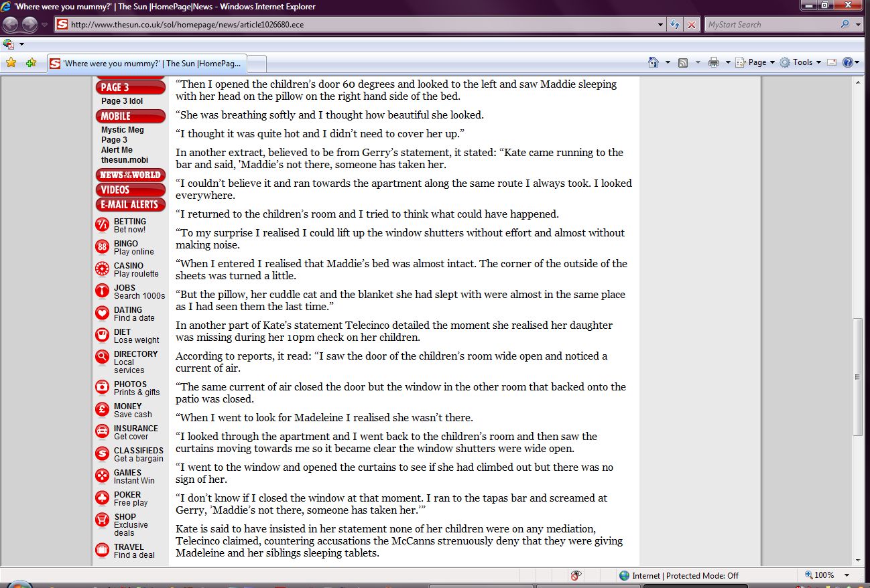The height and width of the screenshot is (588, 870).
Task: Open the Tools menu dropdown
Action: coord(800,62)
